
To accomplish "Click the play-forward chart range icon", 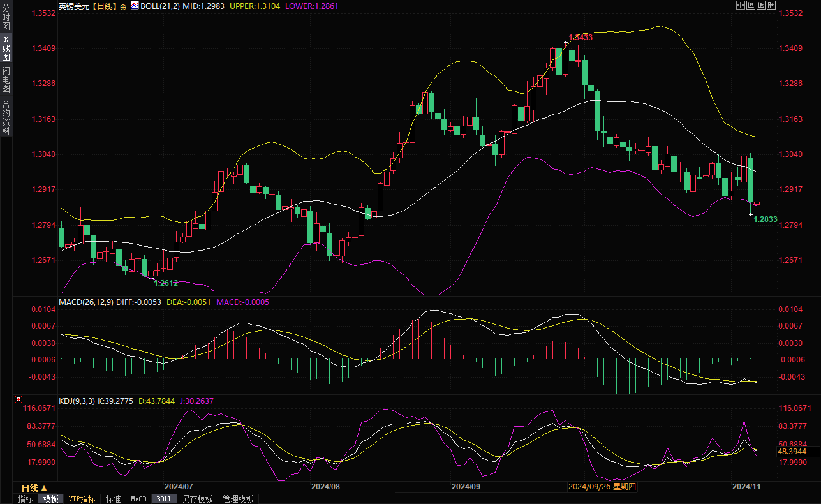I will 760,6.
